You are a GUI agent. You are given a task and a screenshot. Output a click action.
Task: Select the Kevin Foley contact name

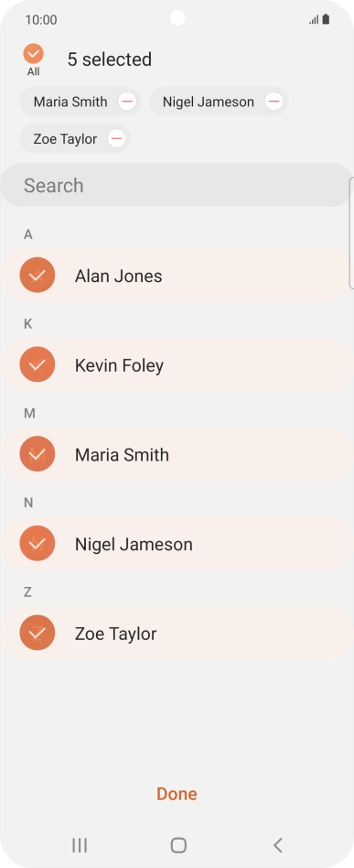coord(120,365)
